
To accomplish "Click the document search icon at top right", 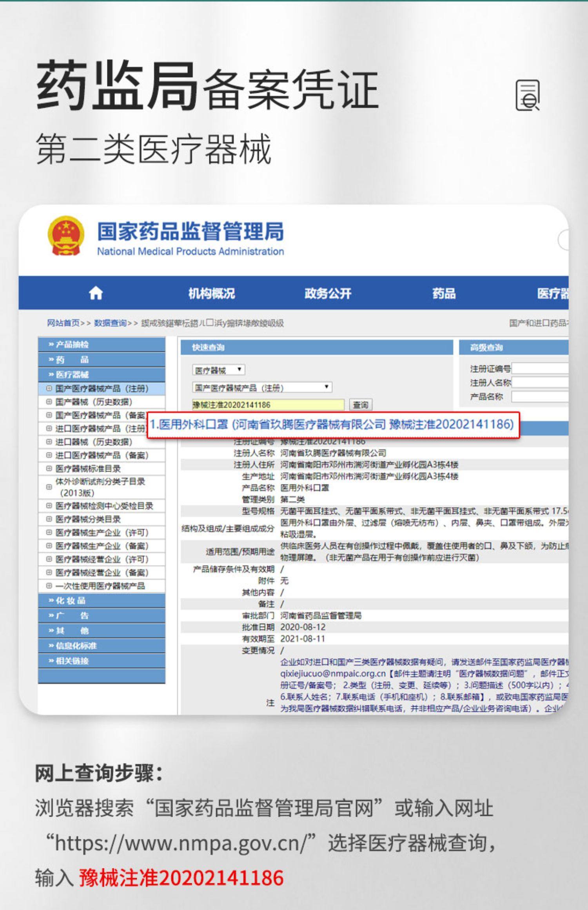I will point(527,95).
